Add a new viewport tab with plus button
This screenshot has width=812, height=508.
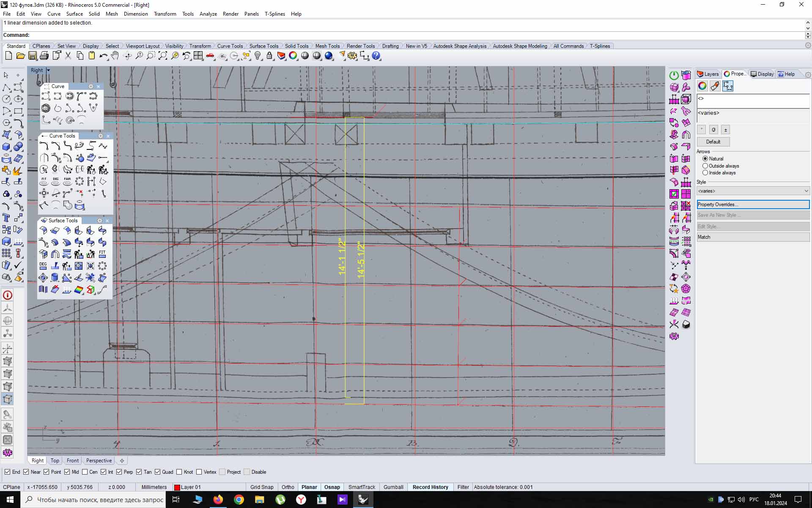(x=122, y=461)
